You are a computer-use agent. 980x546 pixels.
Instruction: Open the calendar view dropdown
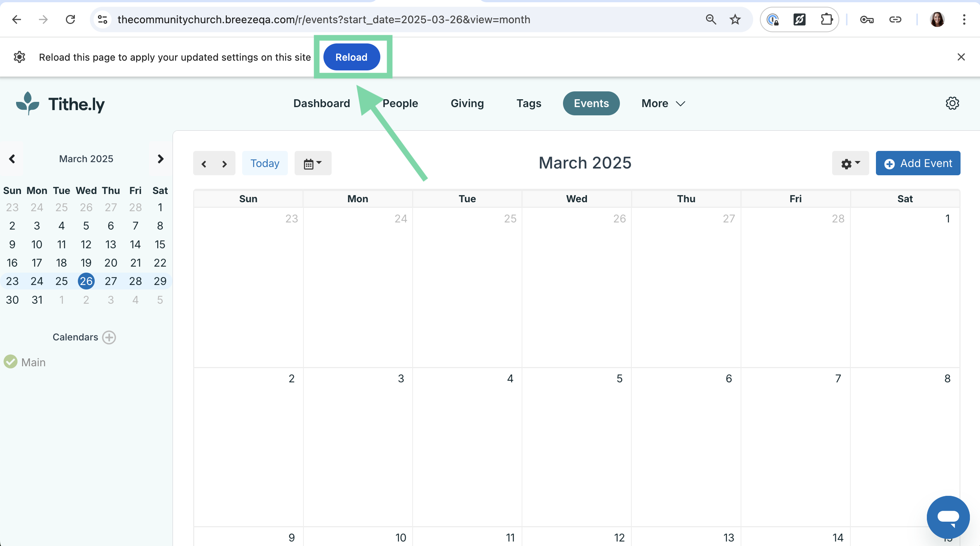tap(313, 163)
